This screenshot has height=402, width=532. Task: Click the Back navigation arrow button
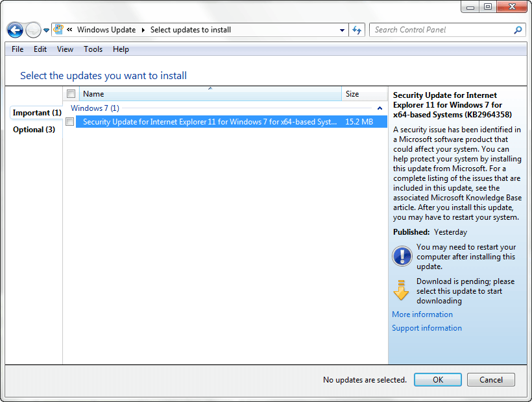tap(15, 30)
